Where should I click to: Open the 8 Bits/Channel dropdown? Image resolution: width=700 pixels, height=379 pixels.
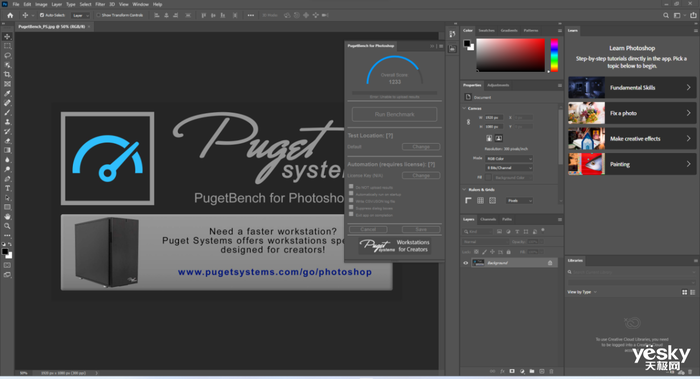point(509,168)
